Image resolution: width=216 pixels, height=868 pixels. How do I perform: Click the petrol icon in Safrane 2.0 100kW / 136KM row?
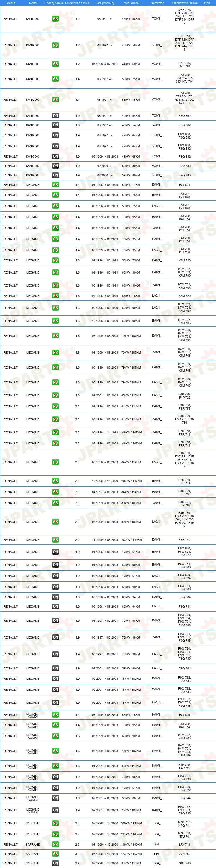pos(56,823)
